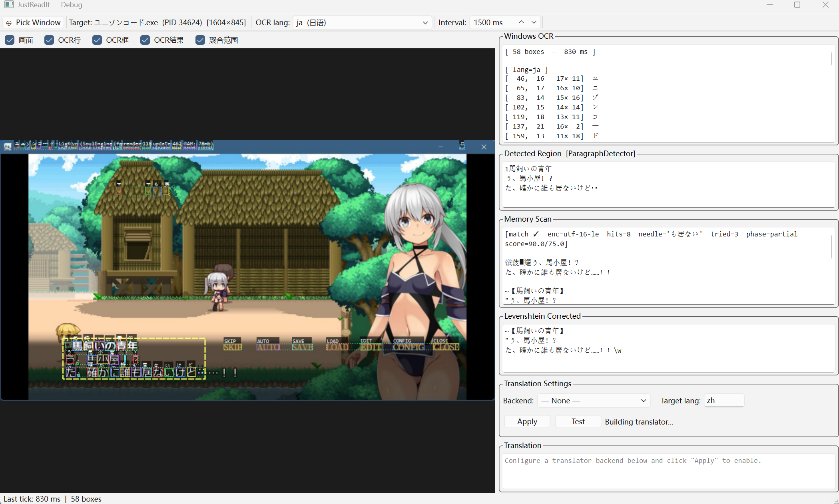Click the game title bar app icon
839x504 pixels.
point(8,147)
